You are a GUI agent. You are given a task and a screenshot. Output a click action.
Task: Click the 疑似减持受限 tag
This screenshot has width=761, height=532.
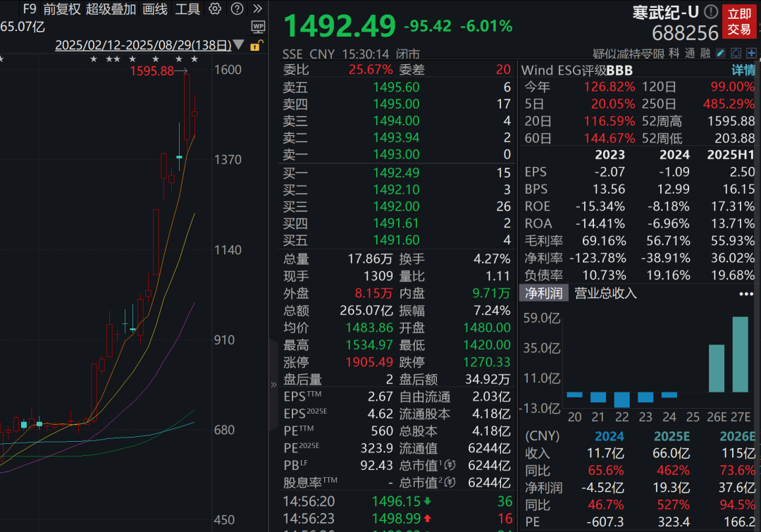tap(628, 54)
